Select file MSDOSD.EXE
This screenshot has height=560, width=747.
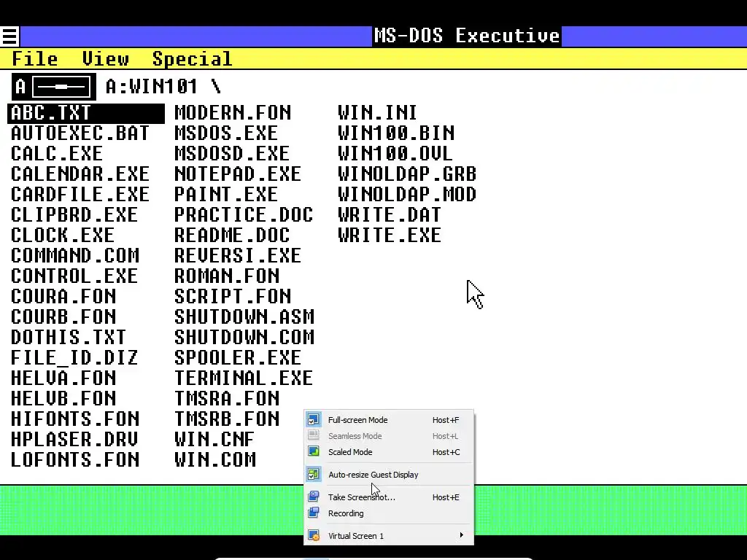[x=231, y=154]
